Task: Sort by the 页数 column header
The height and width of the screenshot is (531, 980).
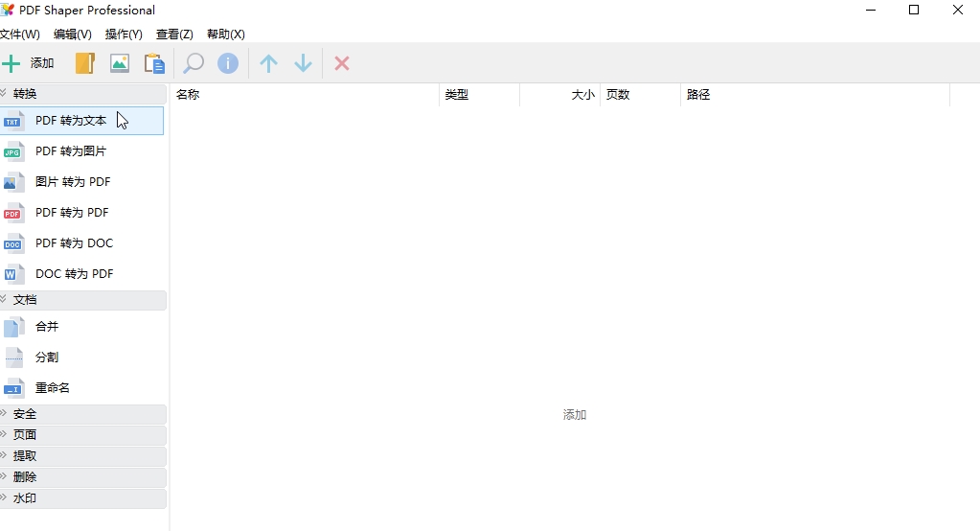Action: (640, 95)
